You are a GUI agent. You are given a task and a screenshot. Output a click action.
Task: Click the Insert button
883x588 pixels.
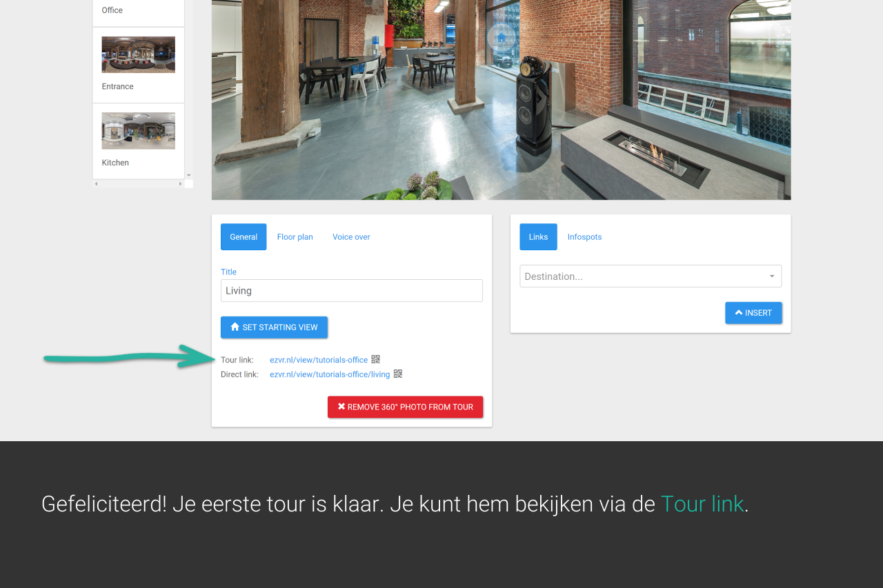coord(753,313)
